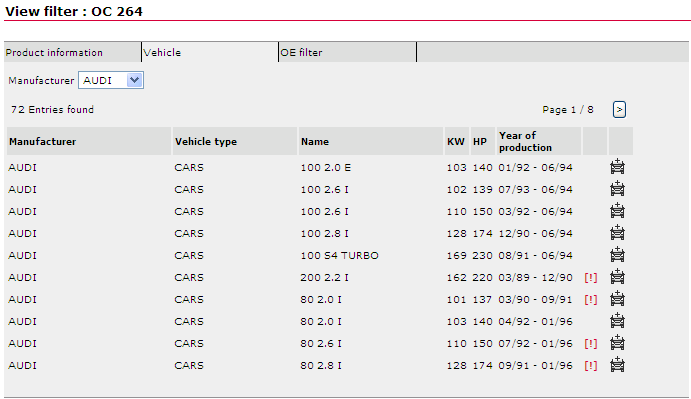Click the 'Page 1 / 8' indicator

(568, 110)
